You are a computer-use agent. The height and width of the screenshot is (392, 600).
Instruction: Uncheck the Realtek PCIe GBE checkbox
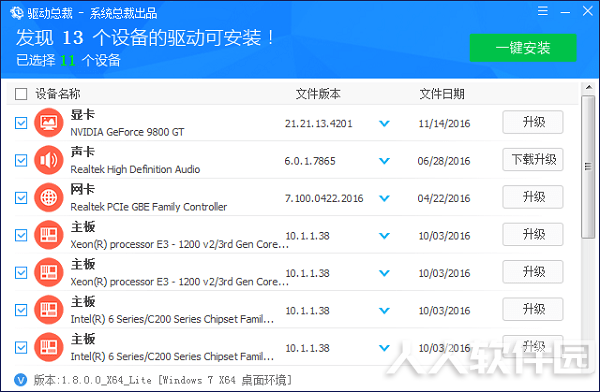(x=21, y=198)
